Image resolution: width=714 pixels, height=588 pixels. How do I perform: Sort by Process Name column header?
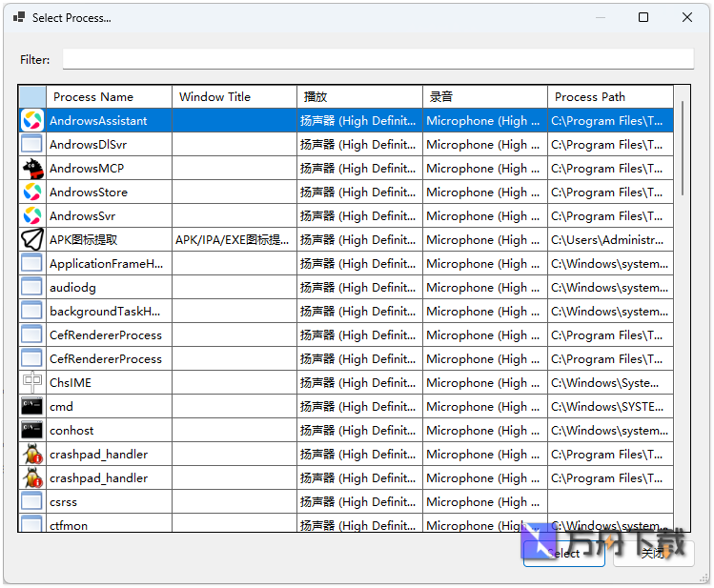[x=109, y=97]
